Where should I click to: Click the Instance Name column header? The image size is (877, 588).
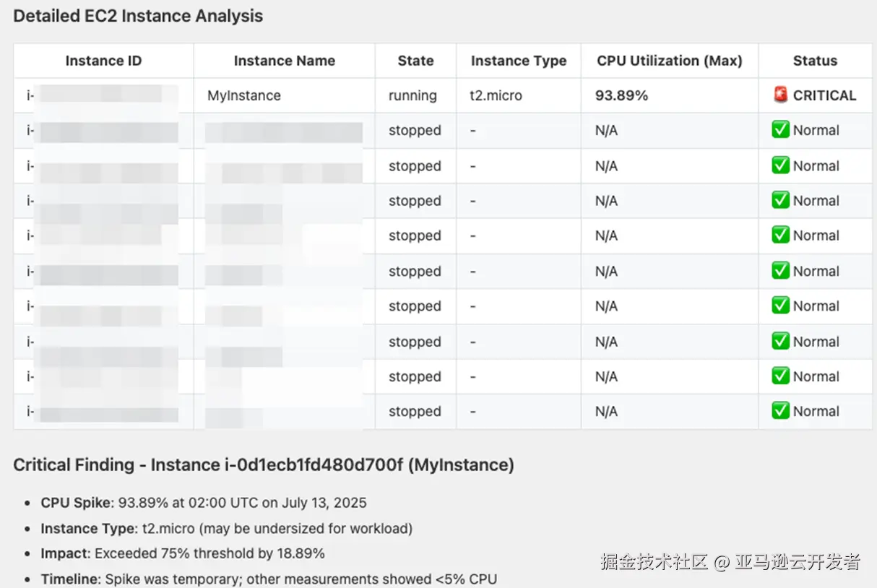point(284,61)
